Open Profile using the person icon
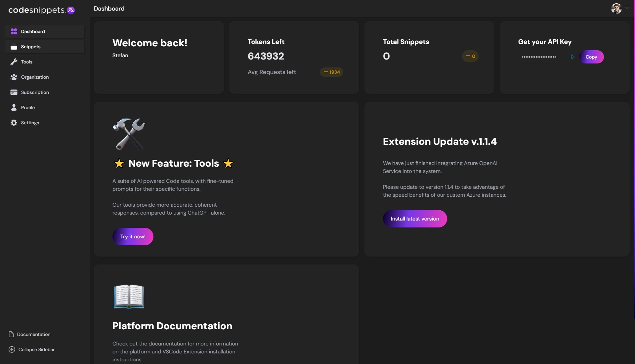 (x=14, y=107)
